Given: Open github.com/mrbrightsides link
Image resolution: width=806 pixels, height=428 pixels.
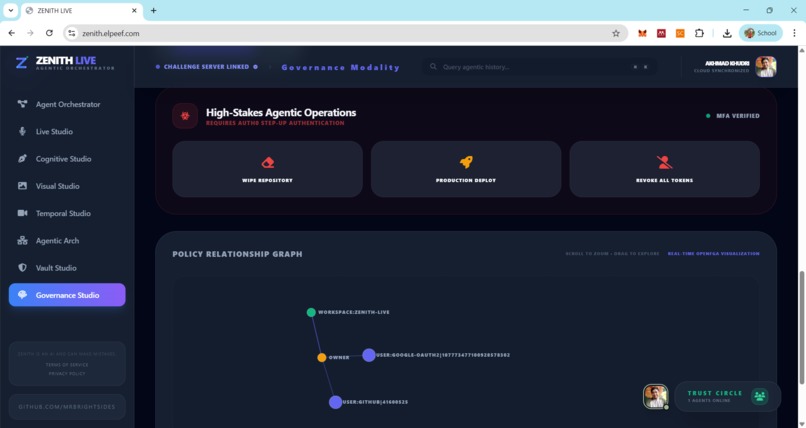Looking at the screenshot, I should (x=67, y=407).
